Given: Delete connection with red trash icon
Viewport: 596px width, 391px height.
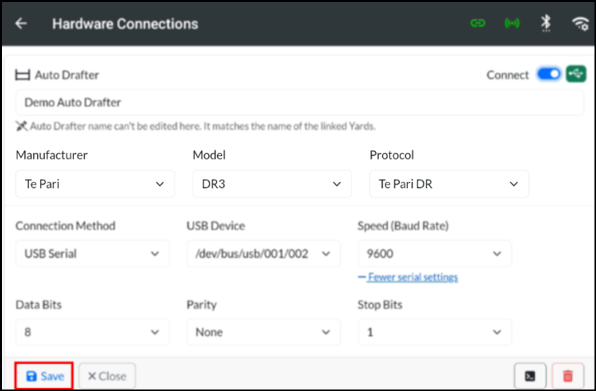Looking at the screenshot, I should (568, 376).
